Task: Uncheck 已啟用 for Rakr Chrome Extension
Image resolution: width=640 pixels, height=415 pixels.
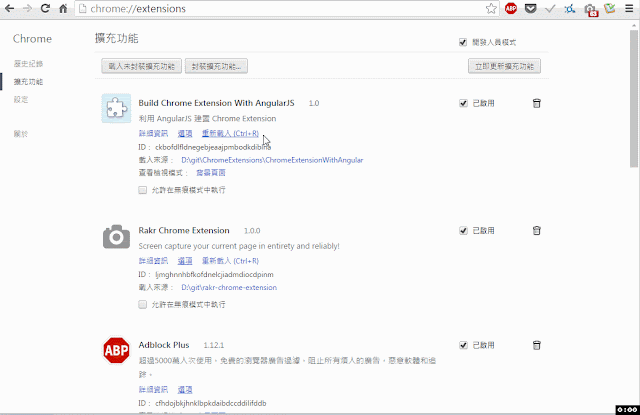Action: tap(463, 231)
